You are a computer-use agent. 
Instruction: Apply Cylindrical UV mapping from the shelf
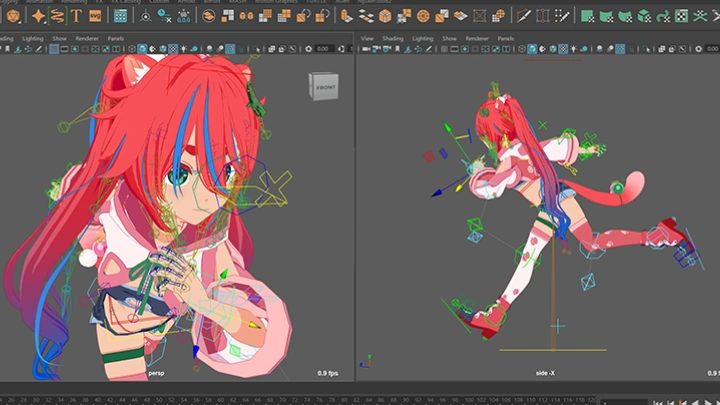tap(606, 16)
